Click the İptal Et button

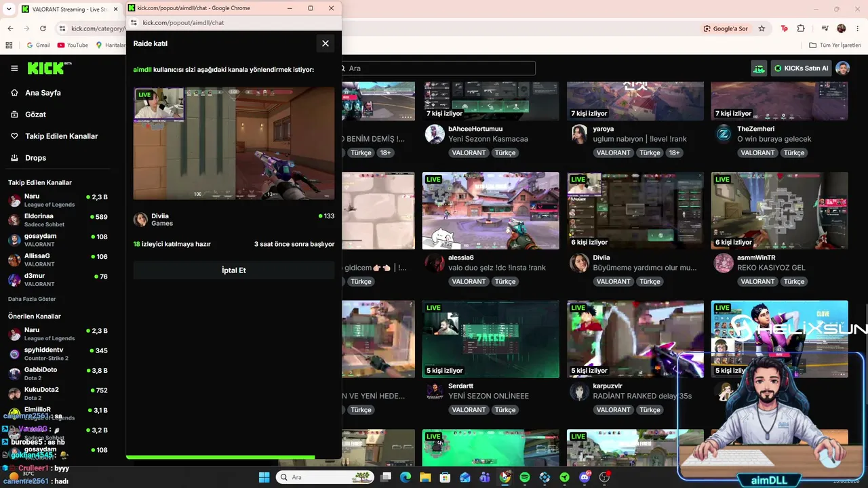coord(234,270)
